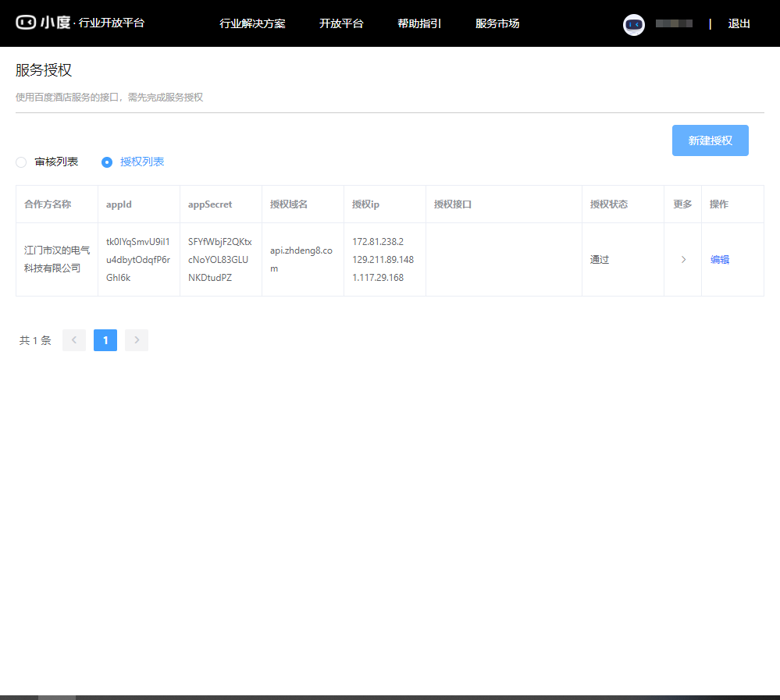Click 退出 to log out
Viewport: 780px width, 700px height.
pos(739,23)
